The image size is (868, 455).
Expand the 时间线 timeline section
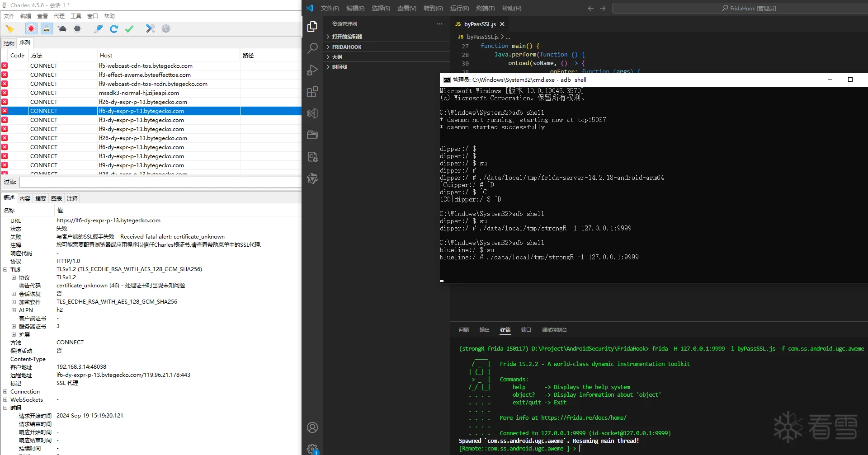340,67
